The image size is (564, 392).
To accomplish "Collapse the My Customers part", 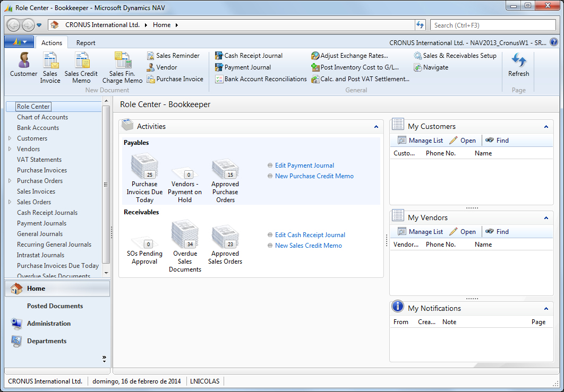I will pos(546,126).
